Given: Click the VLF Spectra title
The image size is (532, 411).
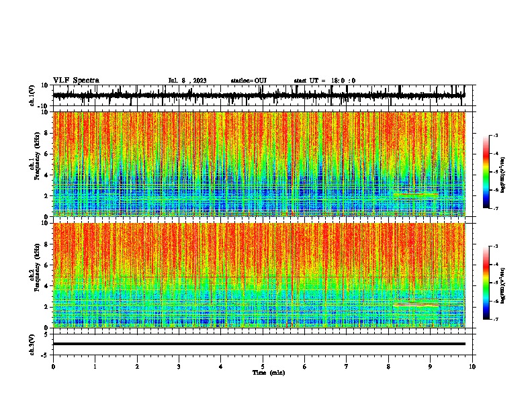Looking at the screenshot, I should click(76, 81).
